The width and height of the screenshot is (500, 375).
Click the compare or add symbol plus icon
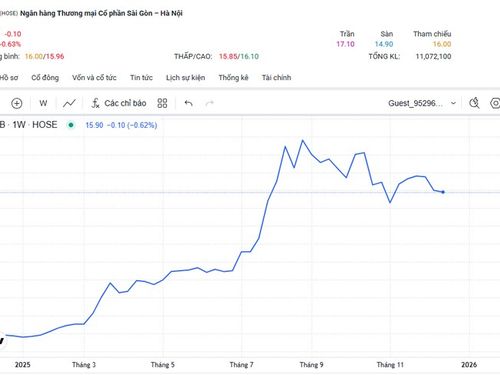click(17, 103)
